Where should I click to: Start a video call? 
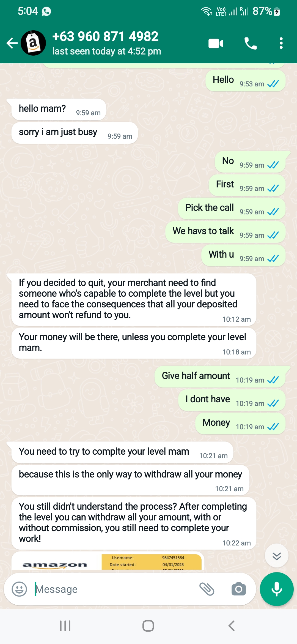216,43
